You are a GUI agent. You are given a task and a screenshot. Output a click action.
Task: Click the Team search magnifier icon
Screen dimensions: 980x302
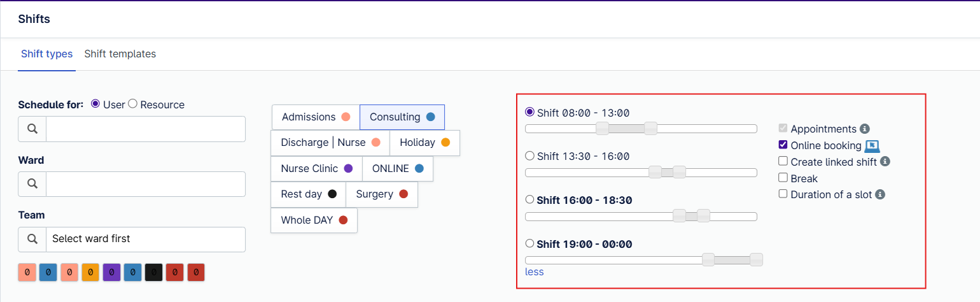32,240
